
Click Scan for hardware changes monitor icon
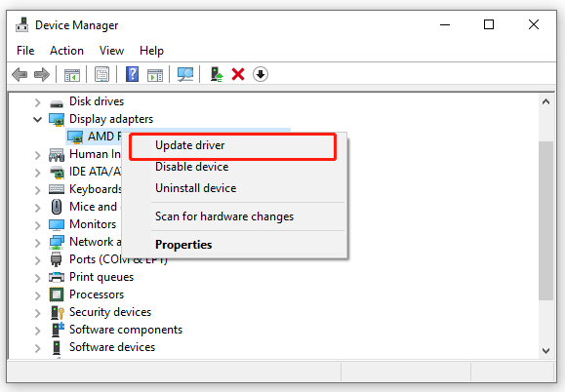tap(185, 74)
